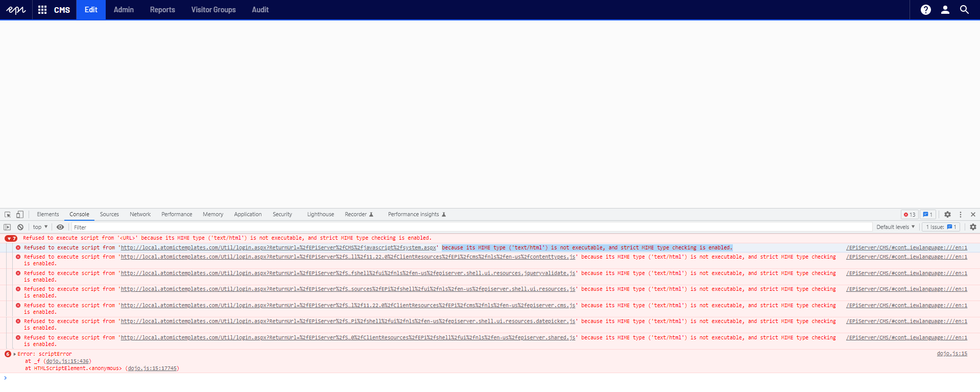Click the Help question mark icon
This screenshot has height=392, width=980.
(925, 10)
